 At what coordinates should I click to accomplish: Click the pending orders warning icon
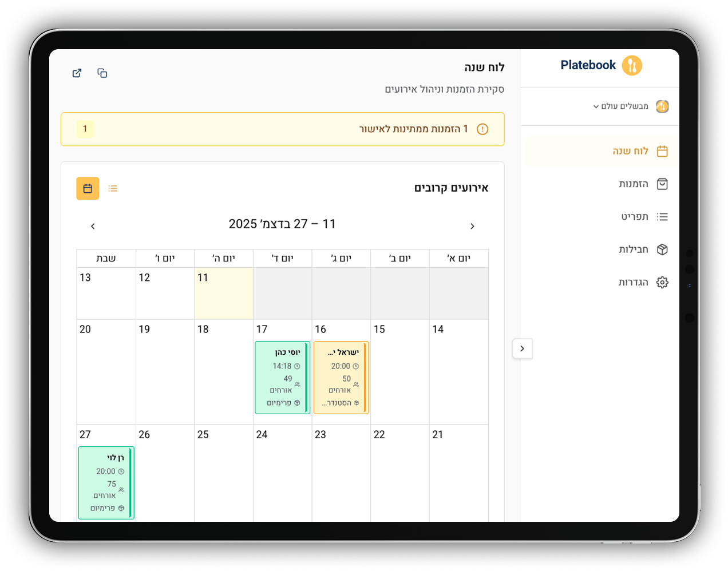[482, 129]
